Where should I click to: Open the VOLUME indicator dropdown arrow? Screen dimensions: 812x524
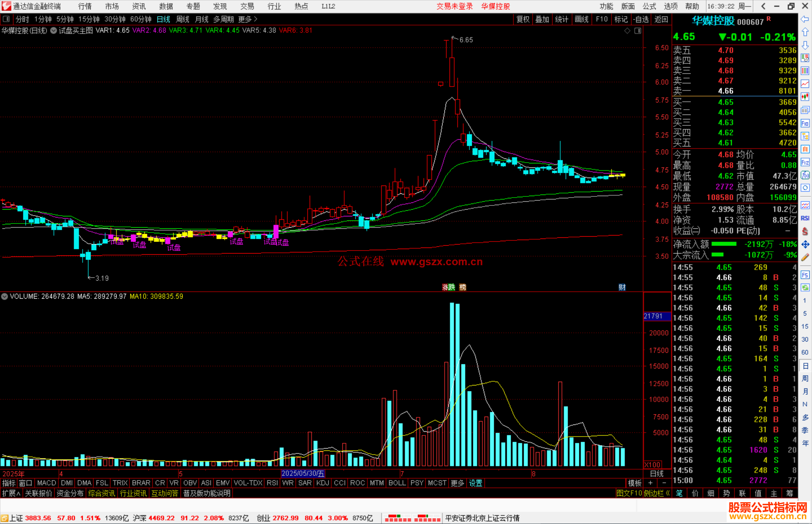5,296
